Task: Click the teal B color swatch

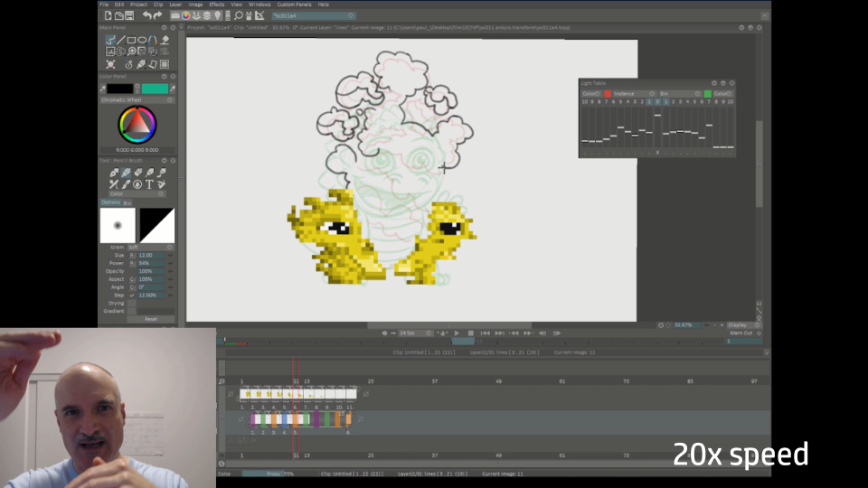Action: point(155,89)
